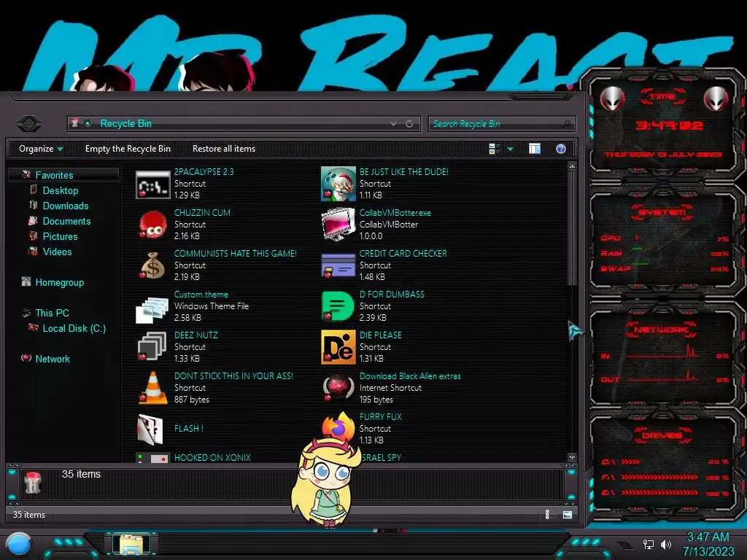Click Empty the Recycle Bin

128,149
